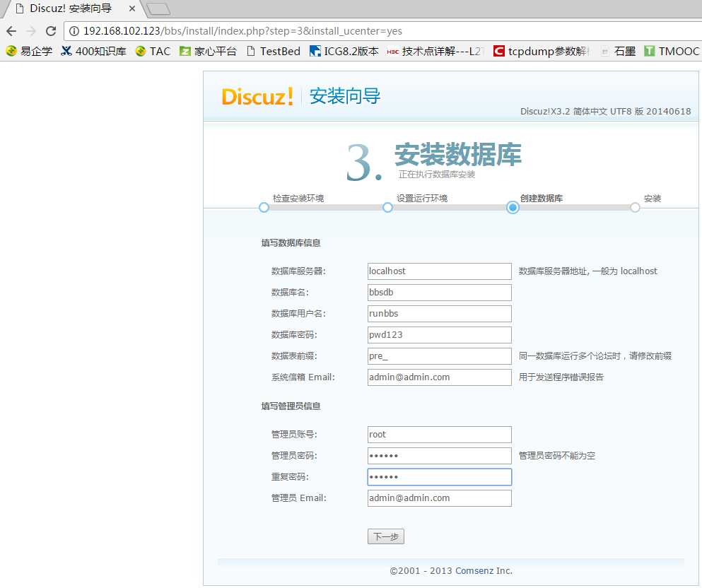702x588 pixels.
Task: Open the TestBed bookmark
Action: (274, 51)
